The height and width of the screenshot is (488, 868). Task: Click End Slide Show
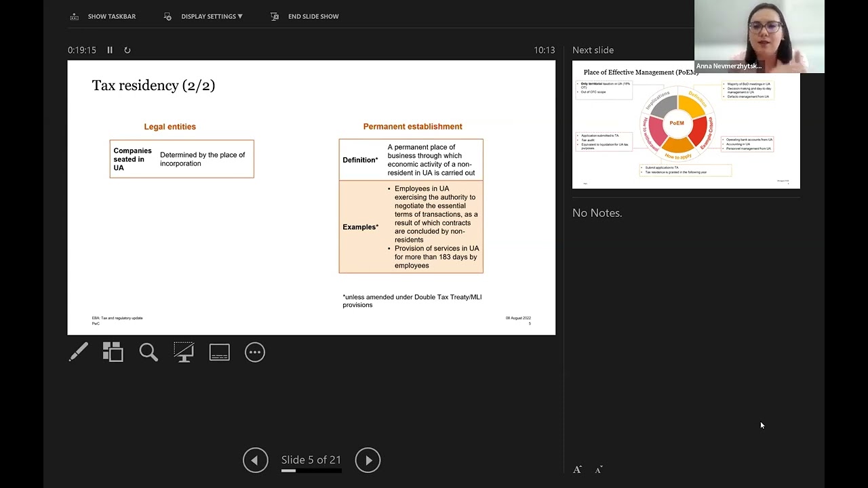pyautogui.click(x=313, y=16)
